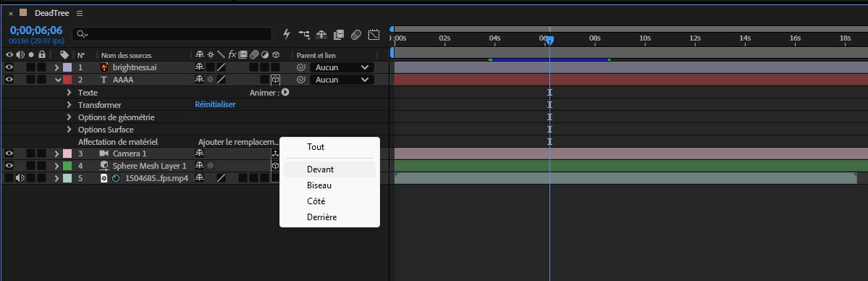
Task: Toggle shy switch on Camera 1 layer
Action: pyautogui.click(x=199, y=153)
